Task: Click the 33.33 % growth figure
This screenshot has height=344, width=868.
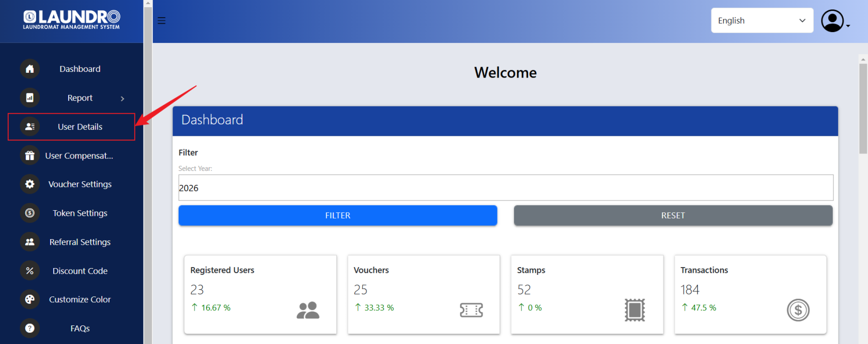Action: coord(379,308)
